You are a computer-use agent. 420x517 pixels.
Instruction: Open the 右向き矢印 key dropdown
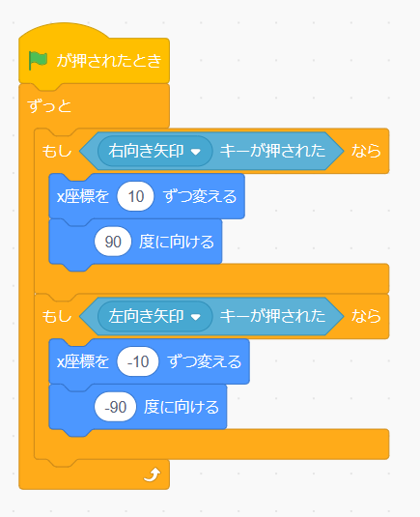(x=155, y=151)
